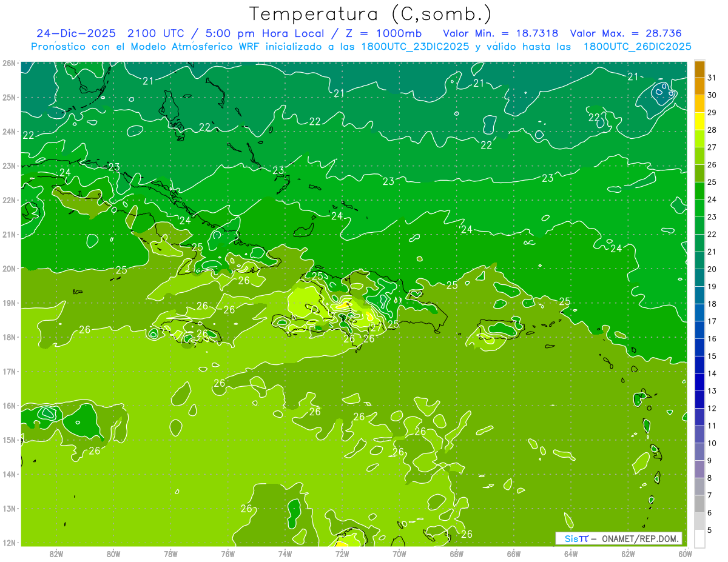Click the 60W longitude axis label
The width and height of the screenshot is (728, 562).
[685, 553]
